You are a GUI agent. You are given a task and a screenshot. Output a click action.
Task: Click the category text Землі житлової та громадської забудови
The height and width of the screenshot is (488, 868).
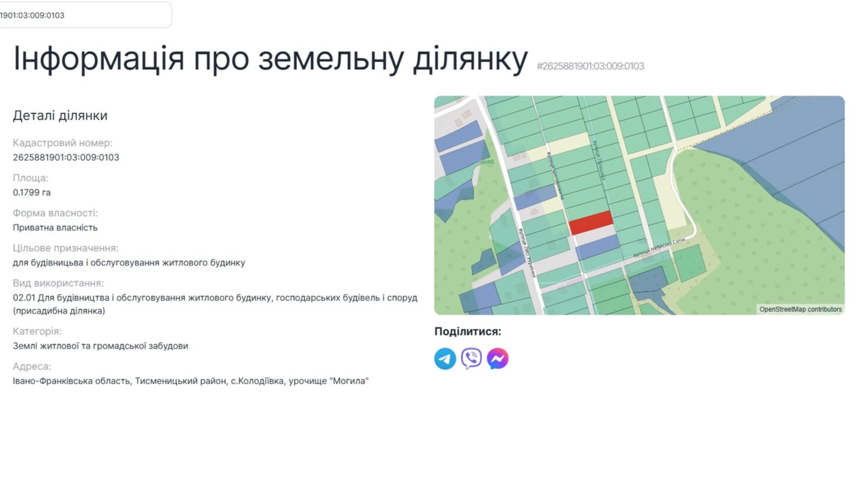click(100, 346)
